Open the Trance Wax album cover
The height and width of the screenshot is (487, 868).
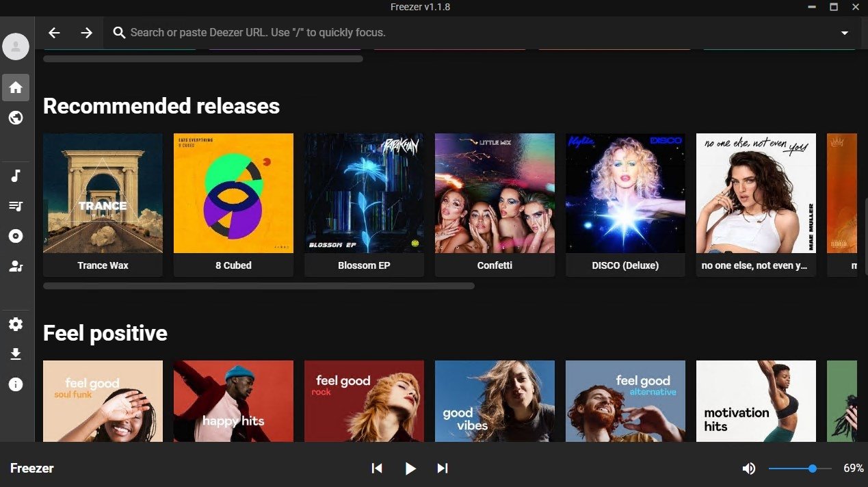[103, 194]
